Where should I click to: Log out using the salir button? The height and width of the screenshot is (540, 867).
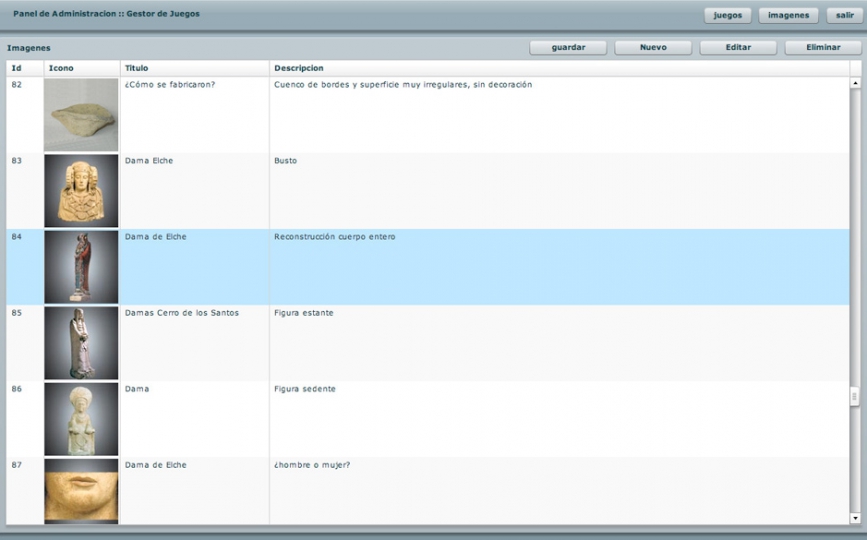pos(845,15)
